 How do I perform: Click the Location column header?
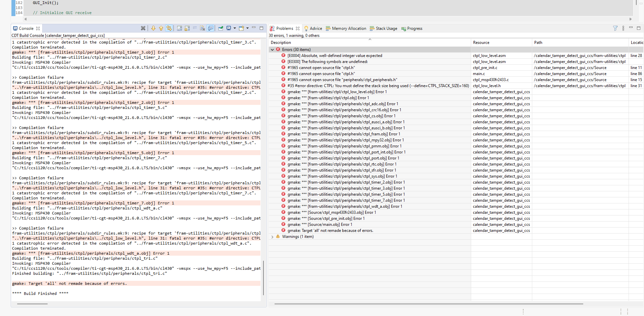point(637,43)
